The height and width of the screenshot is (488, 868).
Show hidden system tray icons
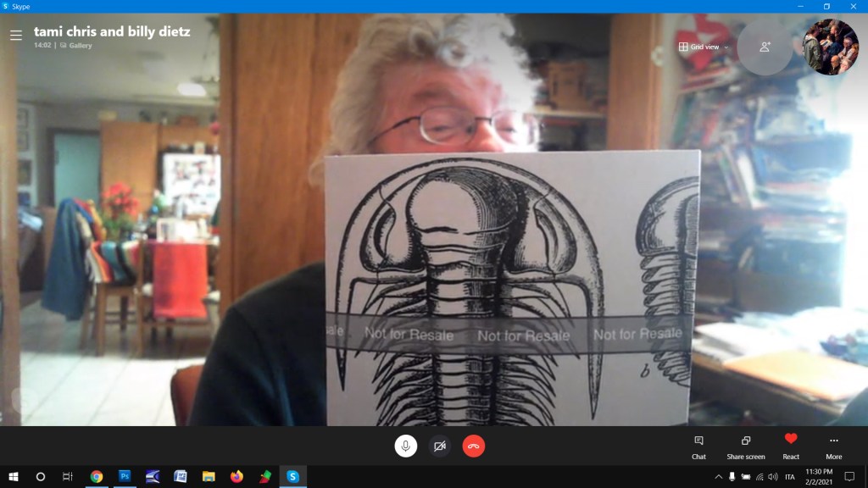tap(719, 477)
